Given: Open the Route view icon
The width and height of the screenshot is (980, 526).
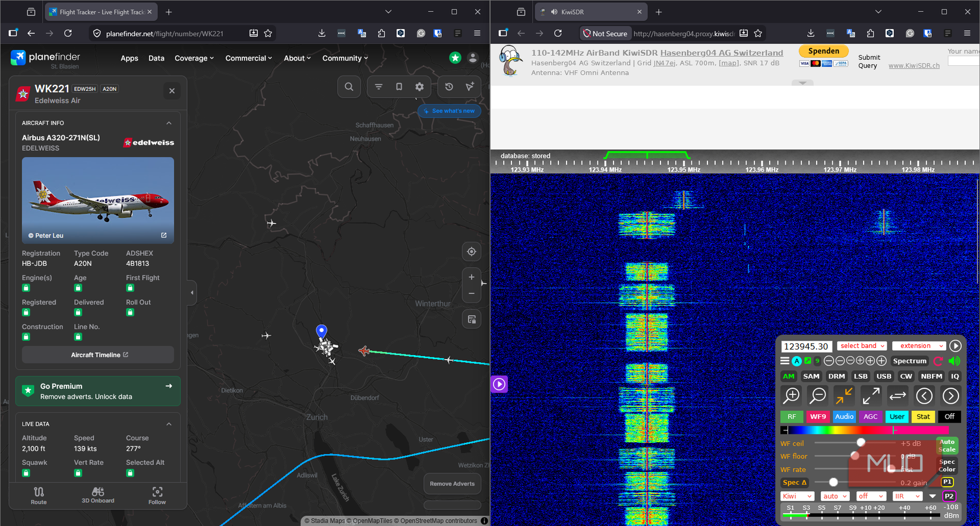Looking at the screenshot, I should pyautogui.click(x=39, y=496).
